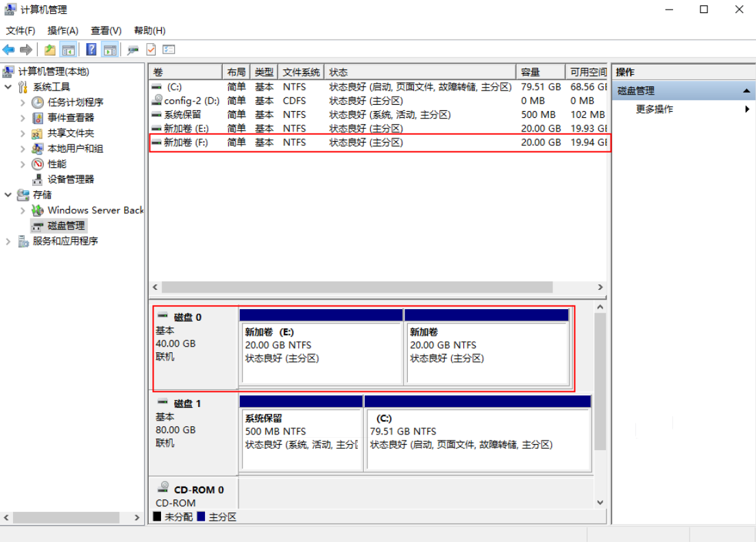Expand the 任务计划程序 node arrow
The width and height of the screenshot is (756, 542).
point(23,103)
